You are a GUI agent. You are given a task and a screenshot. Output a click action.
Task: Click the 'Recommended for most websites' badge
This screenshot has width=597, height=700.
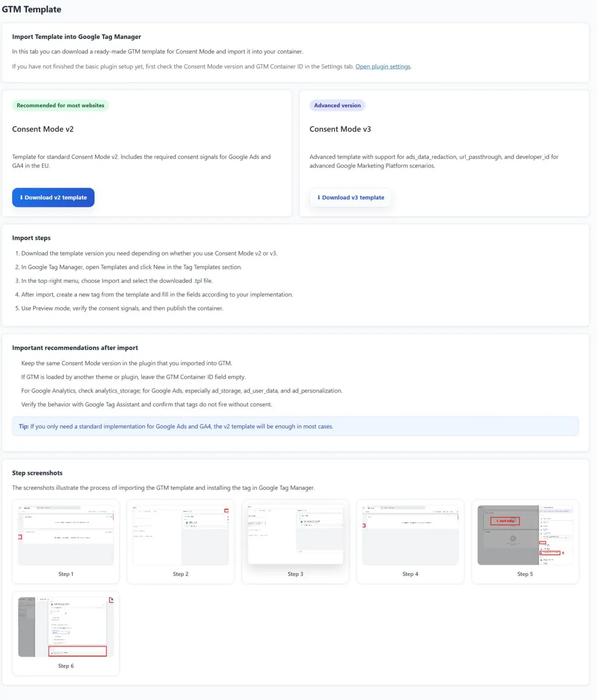(61, 106)
